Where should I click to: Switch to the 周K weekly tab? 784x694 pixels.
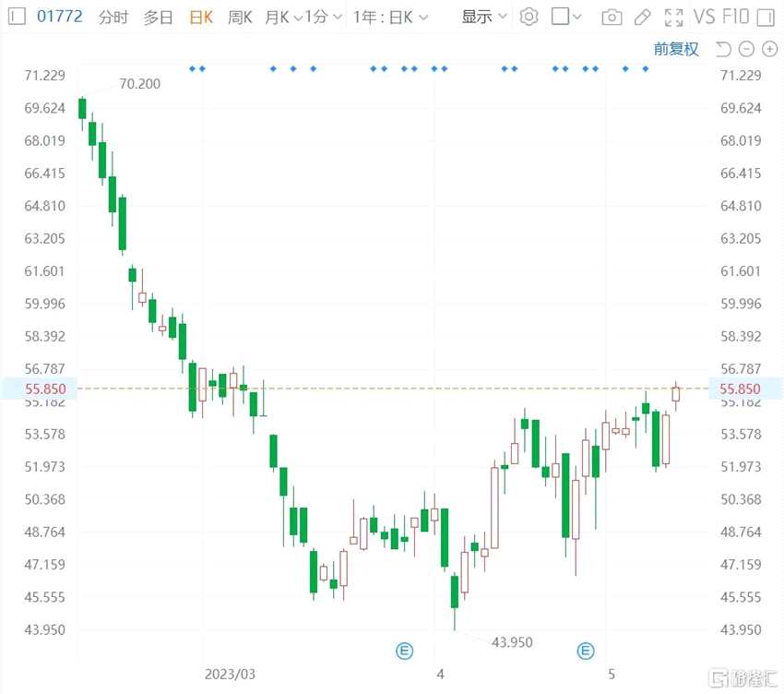pos(240,17)
